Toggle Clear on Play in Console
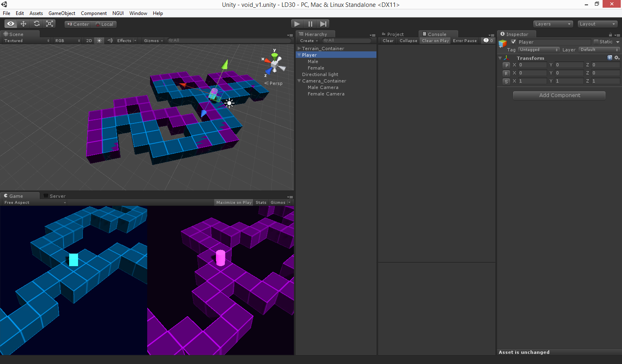 (x=435, y=40)
